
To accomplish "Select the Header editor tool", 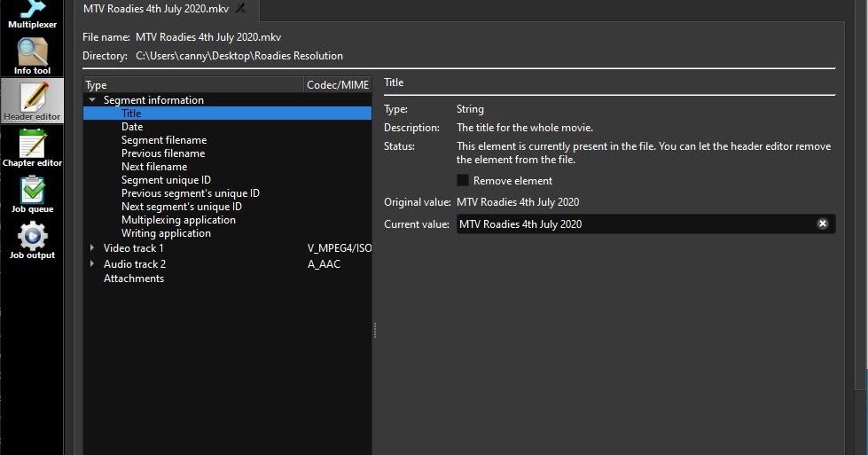I will tap(32, 101).
